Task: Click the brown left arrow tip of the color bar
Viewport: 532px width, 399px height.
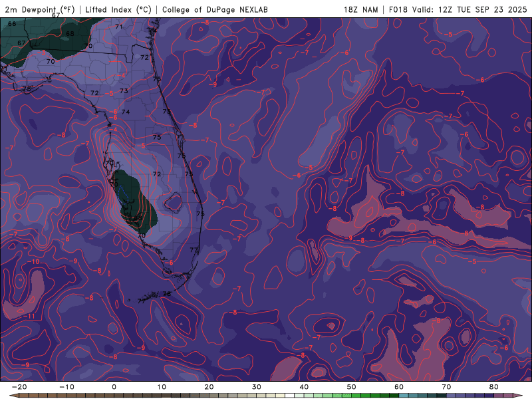Action: [13, 396]
